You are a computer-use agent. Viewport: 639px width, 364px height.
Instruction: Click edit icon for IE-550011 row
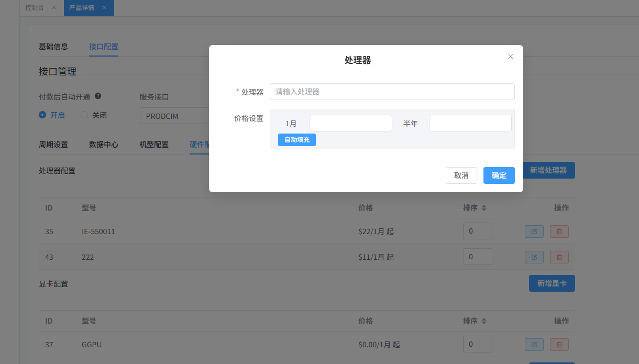[534, 231]
